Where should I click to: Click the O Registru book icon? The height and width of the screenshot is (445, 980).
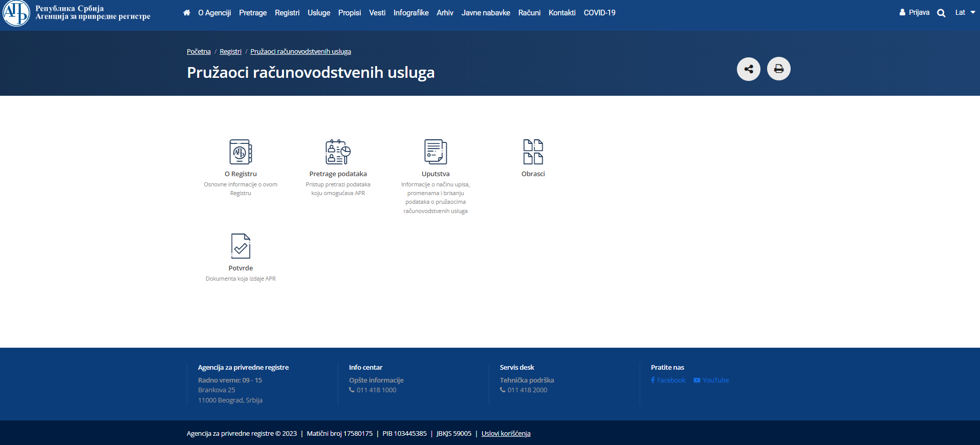click(x=241, y=152)
